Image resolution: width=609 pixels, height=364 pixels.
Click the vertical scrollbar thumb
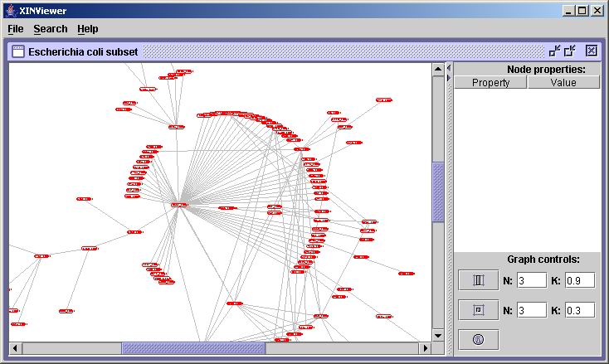click(x=438, y=192)
